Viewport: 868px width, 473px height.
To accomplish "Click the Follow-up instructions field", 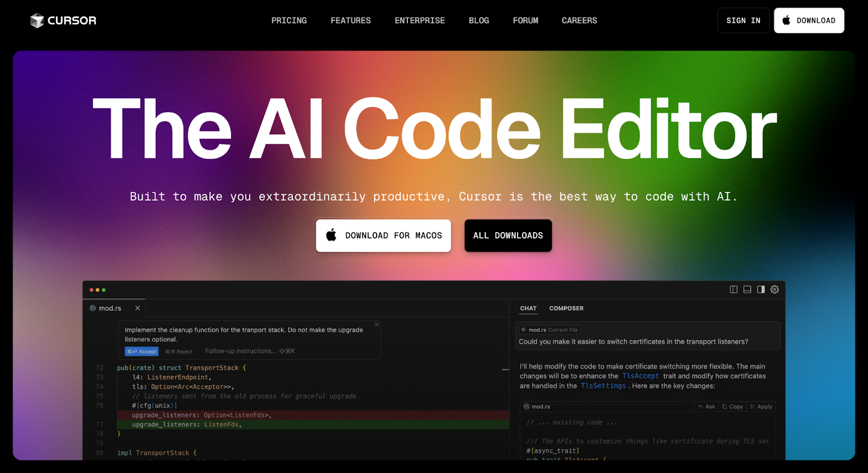I will [250, 351].
